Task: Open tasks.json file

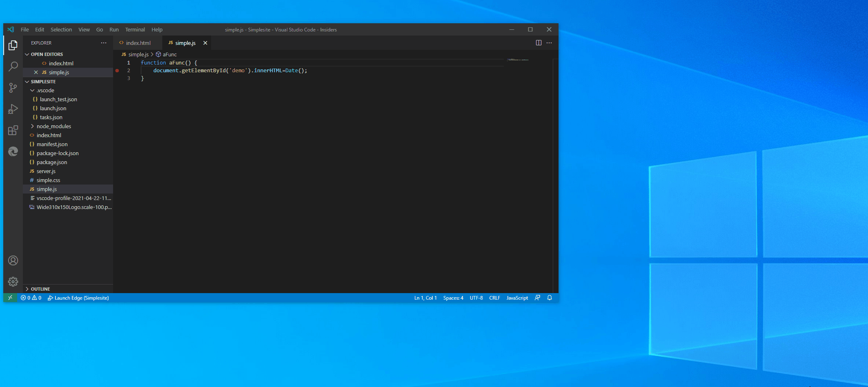Action: pyautogui.click(x=68, y=117)
